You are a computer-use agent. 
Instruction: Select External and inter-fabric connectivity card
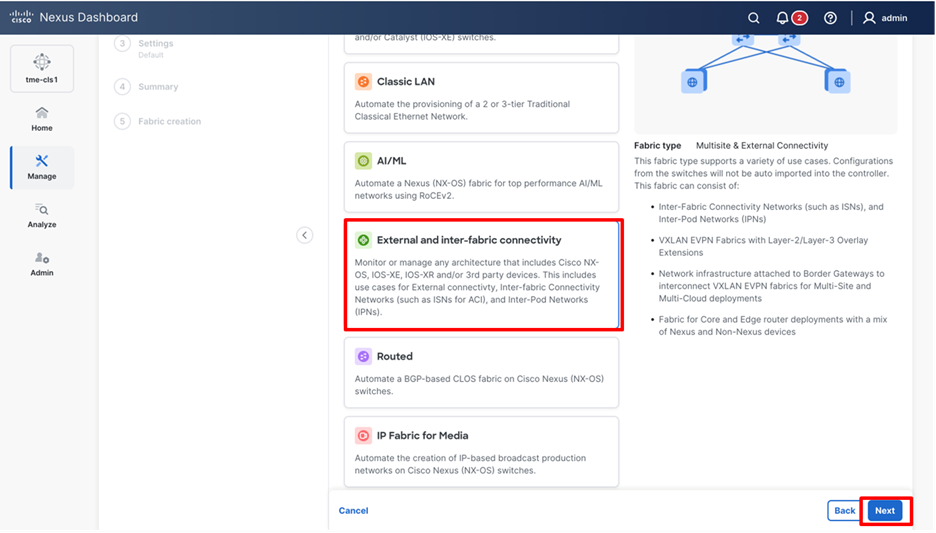point(481,275)
